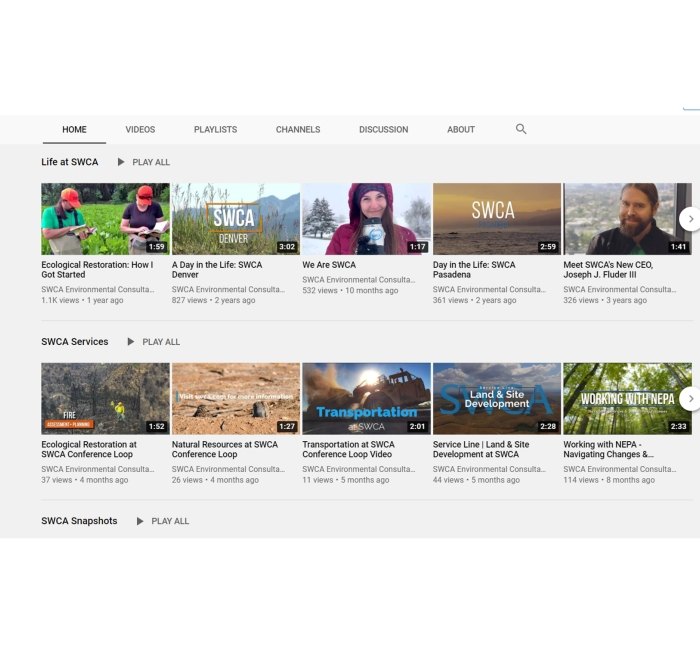Click the title Meet SWCA's New CEO, Joseph J. Fluder III

click(x=608, y=270)
